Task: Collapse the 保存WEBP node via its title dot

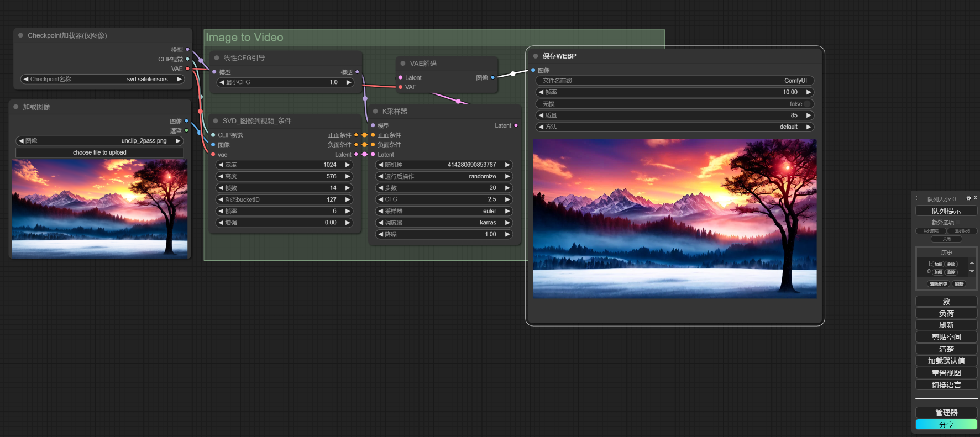Action: (x=536, y=56)
